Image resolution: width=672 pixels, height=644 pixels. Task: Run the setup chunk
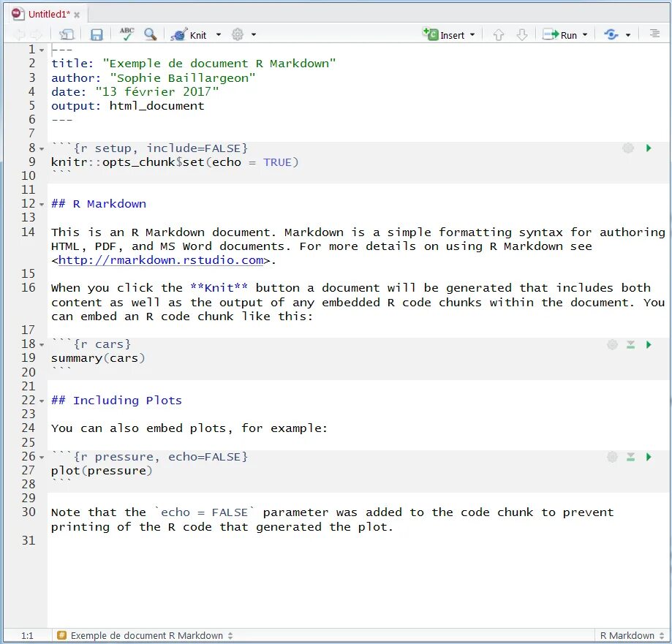pos(649,148)
